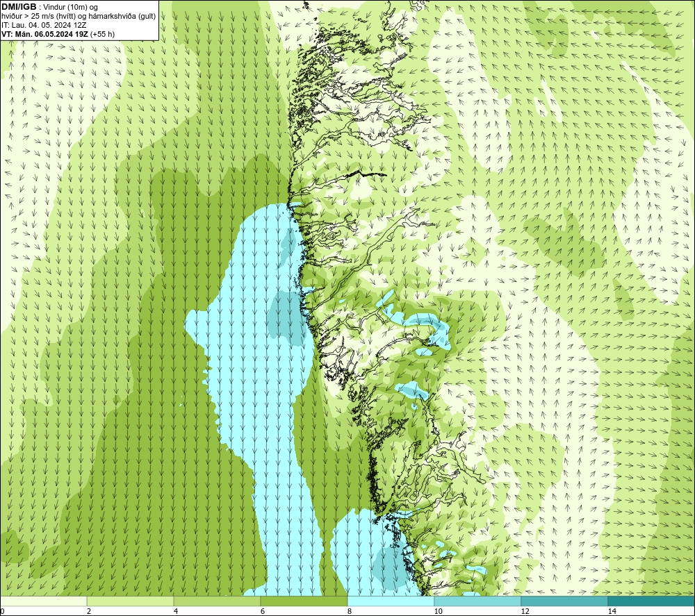Image resolution: width=695 pixels, height=616 pixels.
Task: Click the 6–8 m/s dark green legend swatch
Action: pyautogui.click(x=304, y=601)
